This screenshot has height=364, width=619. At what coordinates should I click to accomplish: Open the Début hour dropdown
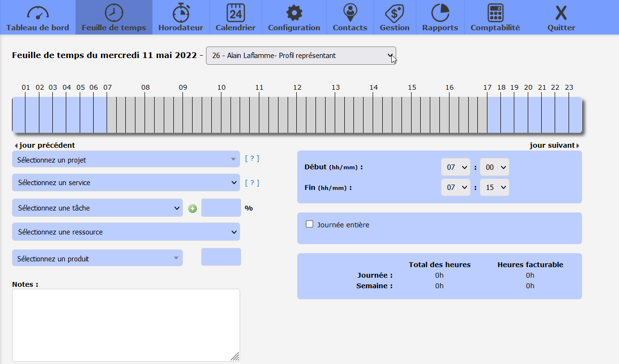click(455, 167)
